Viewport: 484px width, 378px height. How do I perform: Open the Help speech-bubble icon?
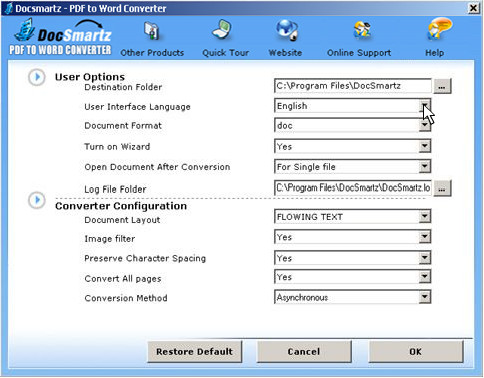(439, 29)
